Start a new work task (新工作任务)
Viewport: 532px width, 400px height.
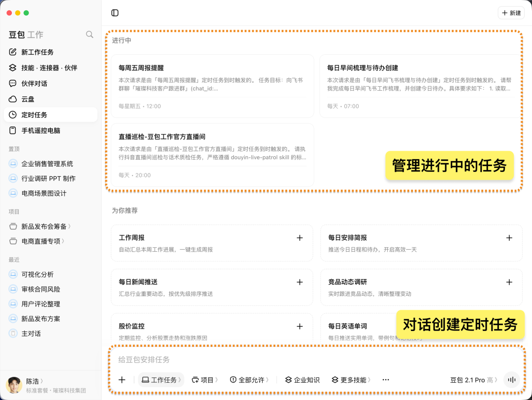[x=51, y=52]
